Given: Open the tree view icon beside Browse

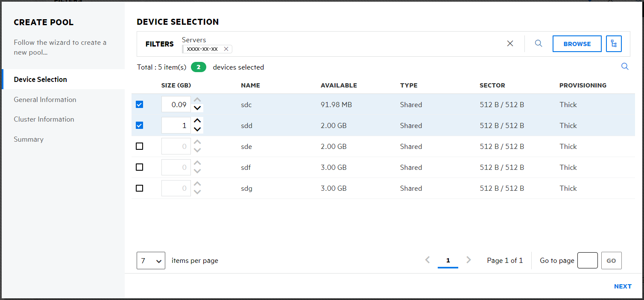Looking at the screenshot, I should tap(614, 44).
